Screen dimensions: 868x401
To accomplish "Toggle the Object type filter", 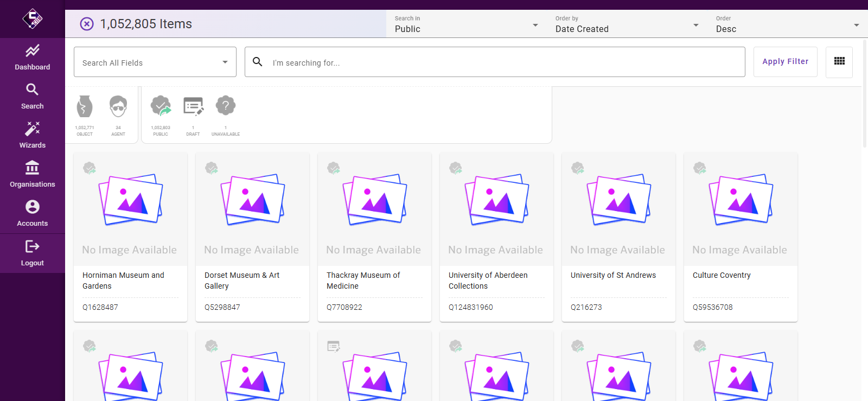I will (x=85, y=107).
